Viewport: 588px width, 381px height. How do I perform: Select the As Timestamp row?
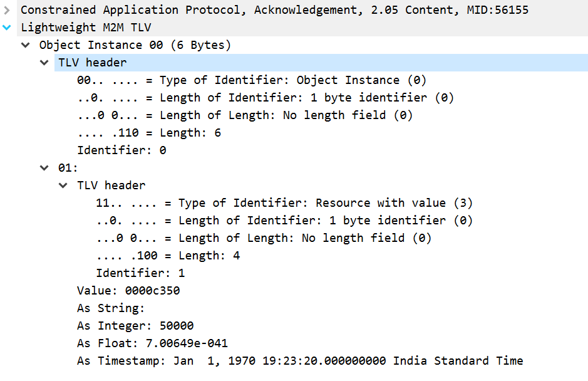(188, 360)
